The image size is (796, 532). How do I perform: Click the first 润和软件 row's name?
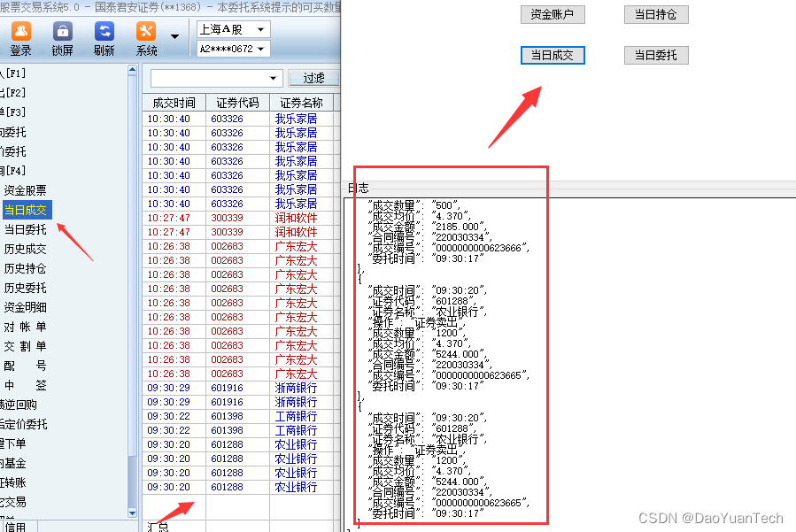click(296, 218)
